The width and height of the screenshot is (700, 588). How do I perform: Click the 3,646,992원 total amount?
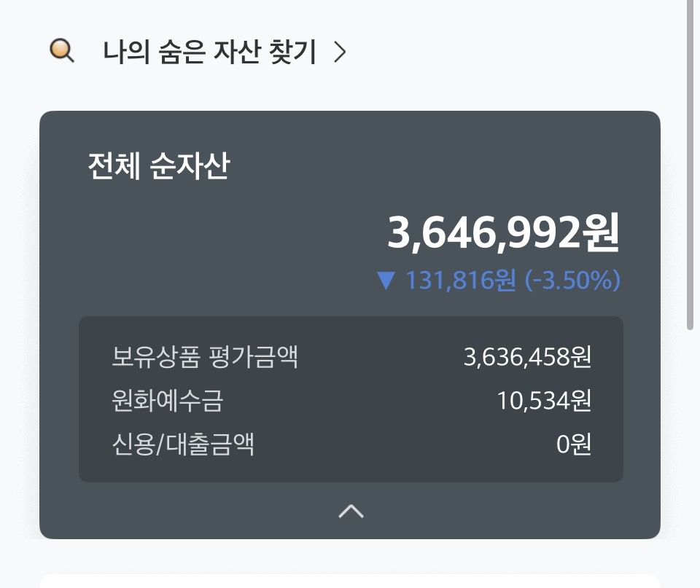[502, 233]
